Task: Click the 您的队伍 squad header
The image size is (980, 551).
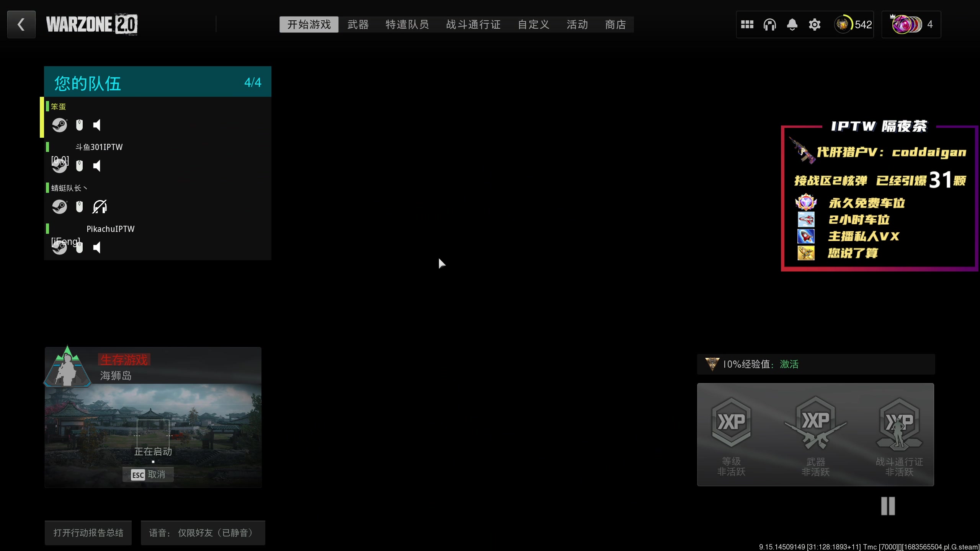Action: [158, 82]
